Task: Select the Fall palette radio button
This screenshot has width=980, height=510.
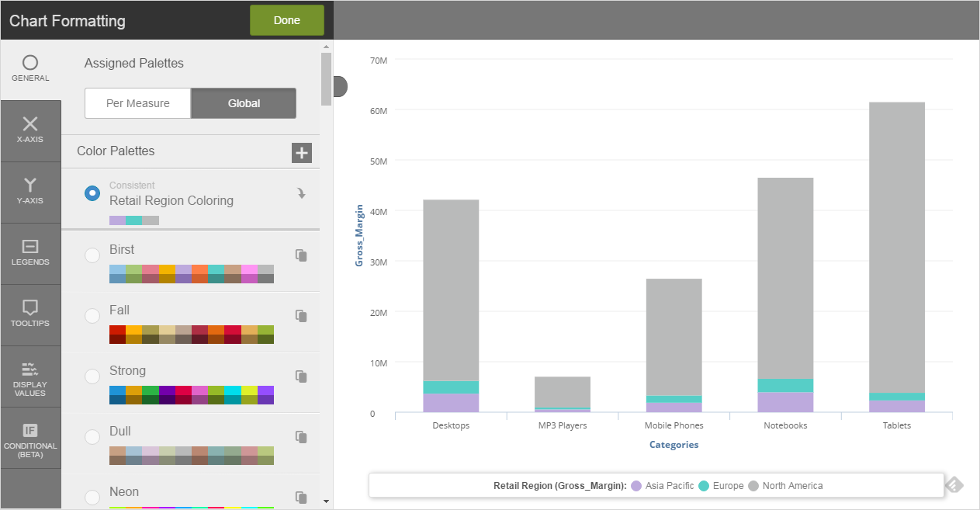Action: [92, 316]
